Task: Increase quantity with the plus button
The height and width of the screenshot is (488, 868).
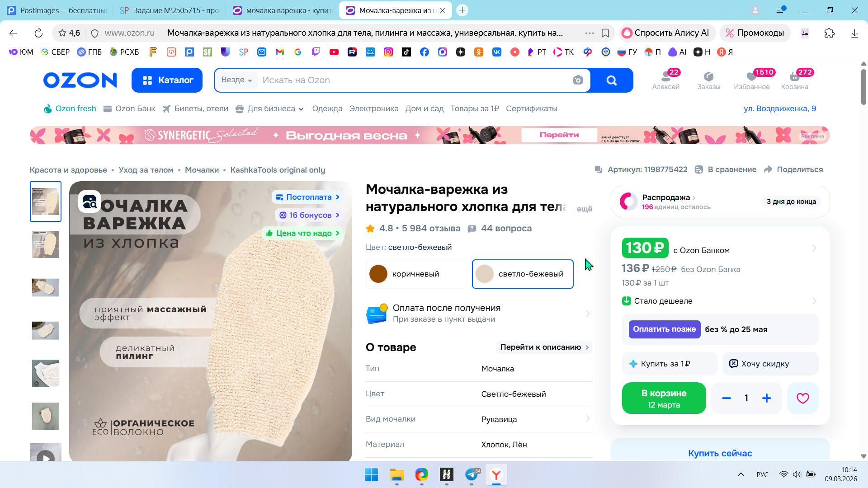Action: 767,398
